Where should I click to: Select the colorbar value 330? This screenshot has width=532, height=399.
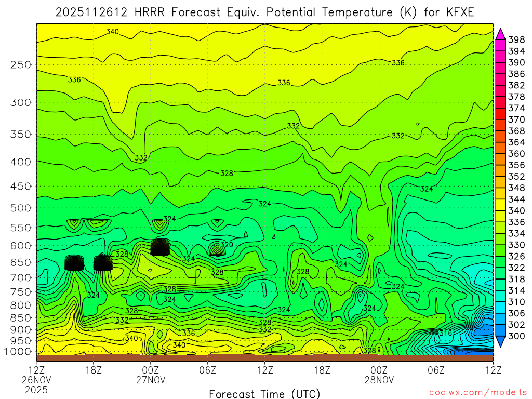click(516, 245)
